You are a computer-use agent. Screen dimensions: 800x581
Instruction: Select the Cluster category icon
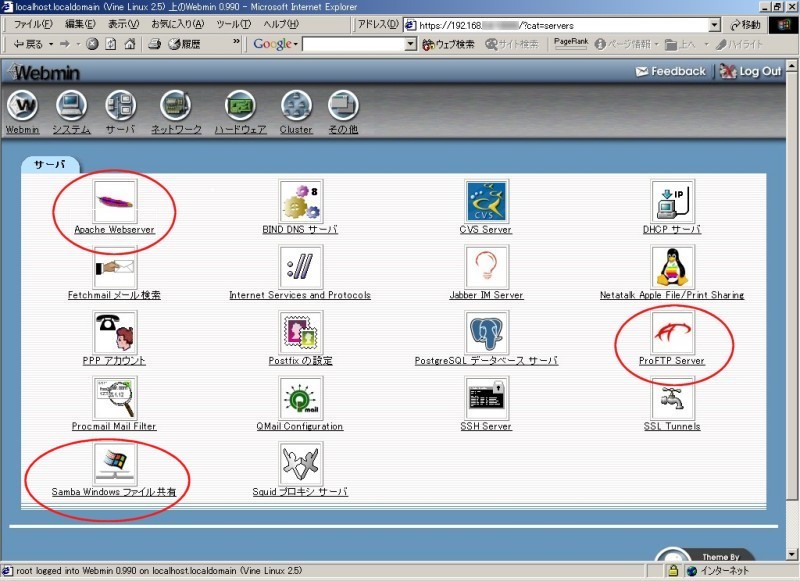tap(296, 106)
